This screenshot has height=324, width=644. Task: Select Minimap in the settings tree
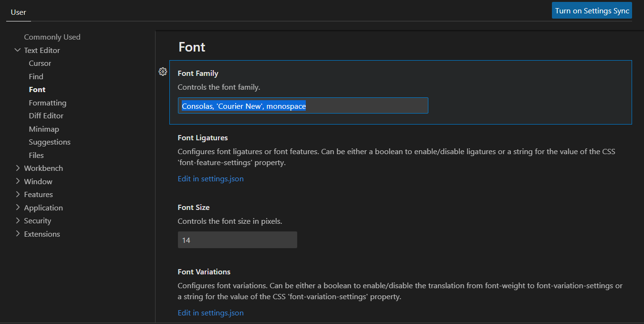[x=44, y=129]
